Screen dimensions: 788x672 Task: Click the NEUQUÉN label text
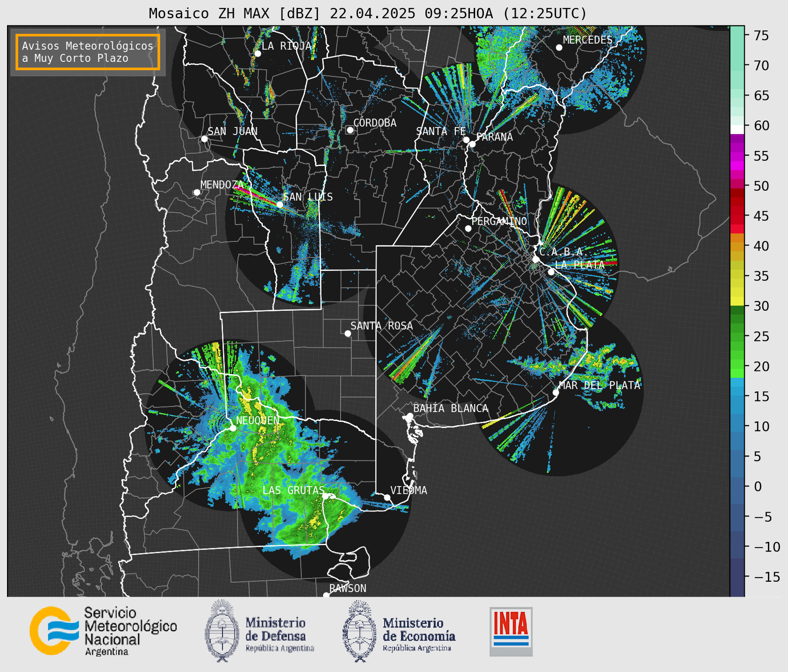(257, 420)
